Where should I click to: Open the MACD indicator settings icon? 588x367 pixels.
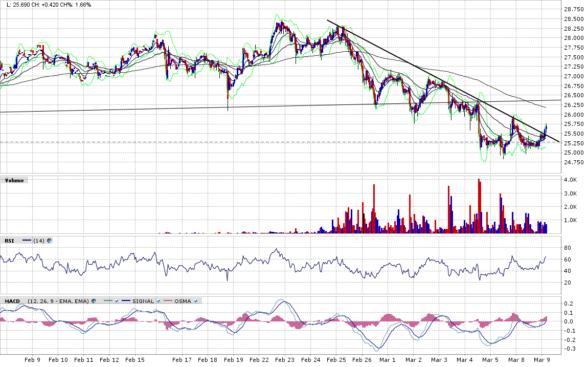94,301
